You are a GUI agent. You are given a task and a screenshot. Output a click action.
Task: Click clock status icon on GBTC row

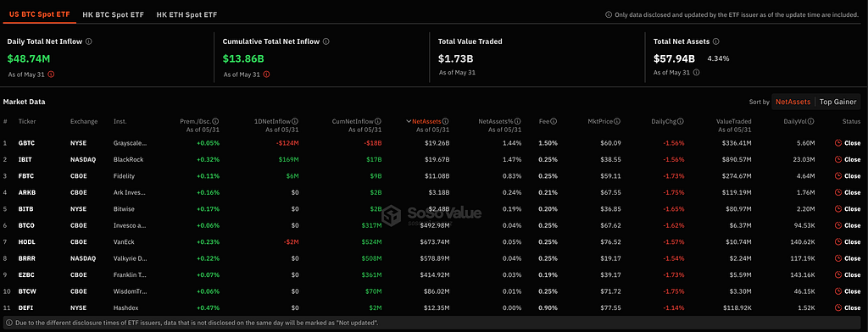click(838, 143)
